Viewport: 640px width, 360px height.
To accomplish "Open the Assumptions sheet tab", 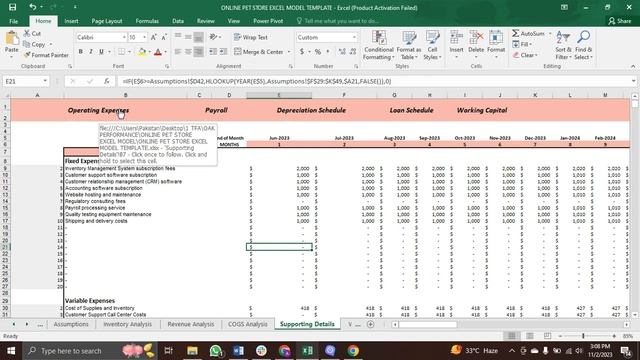I will tap(71, 324).
